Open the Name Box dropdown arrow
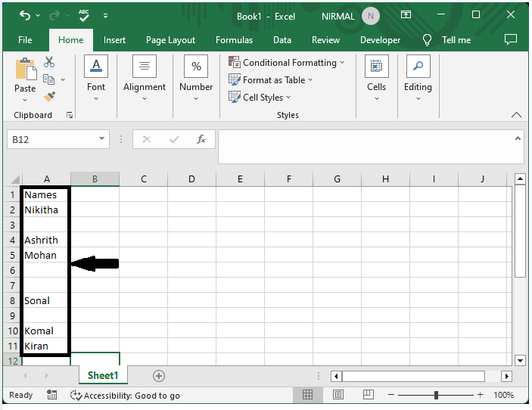 click(x=101, y=138)
